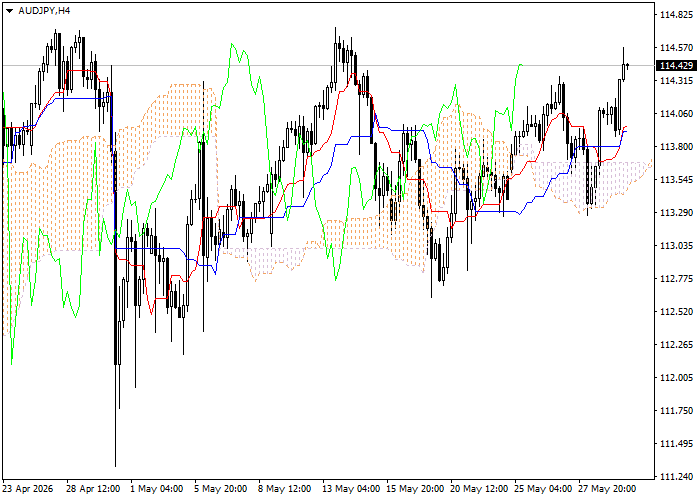This screenshot has height=500, width=700.
Task: Click the 114.825 price axis label
Action: [x=676, y=15]
